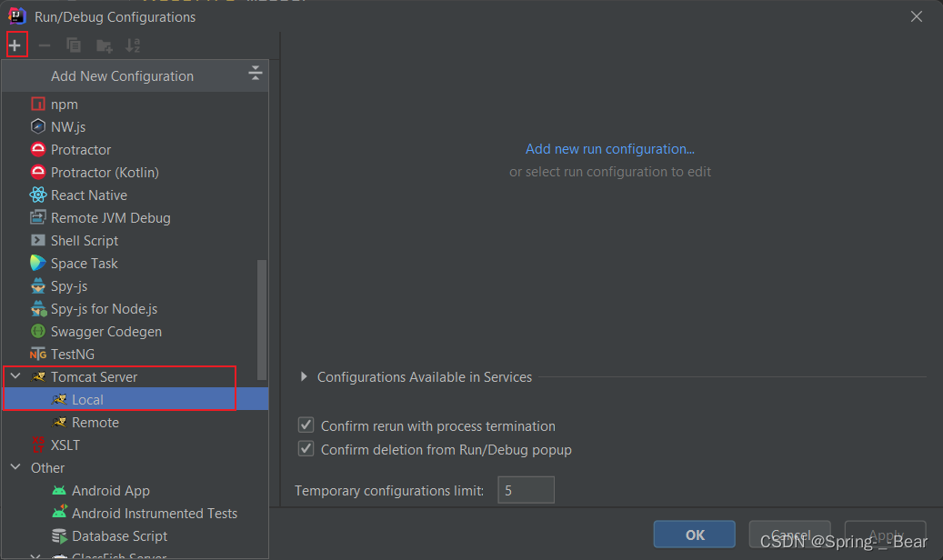943x560 pixels.
Task: Click the Database Script icon
Action: point(59,536)
